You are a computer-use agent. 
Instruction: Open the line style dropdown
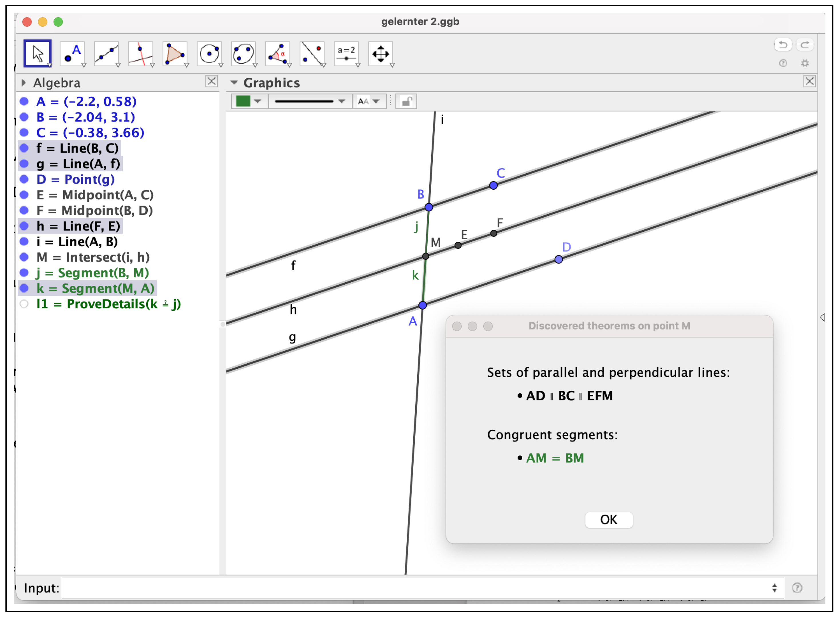tap(341, 101)
